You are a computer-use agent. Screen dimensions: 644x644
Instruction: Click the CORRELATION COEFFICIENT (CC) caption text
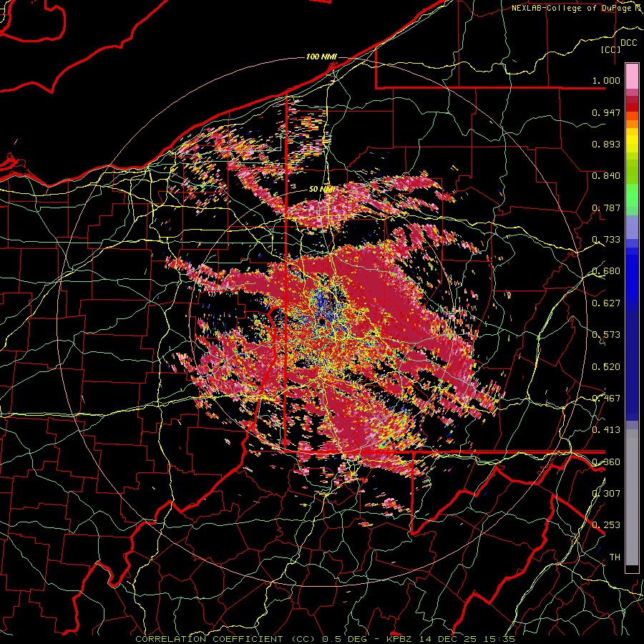coord(225,639)
